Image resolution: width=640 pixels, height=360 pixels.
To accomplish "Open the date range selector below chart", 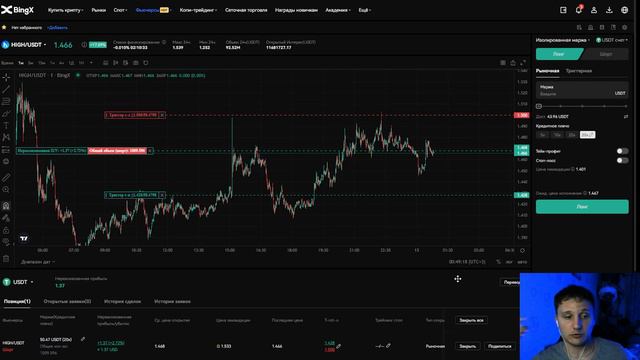I will (x=38, y=262).
